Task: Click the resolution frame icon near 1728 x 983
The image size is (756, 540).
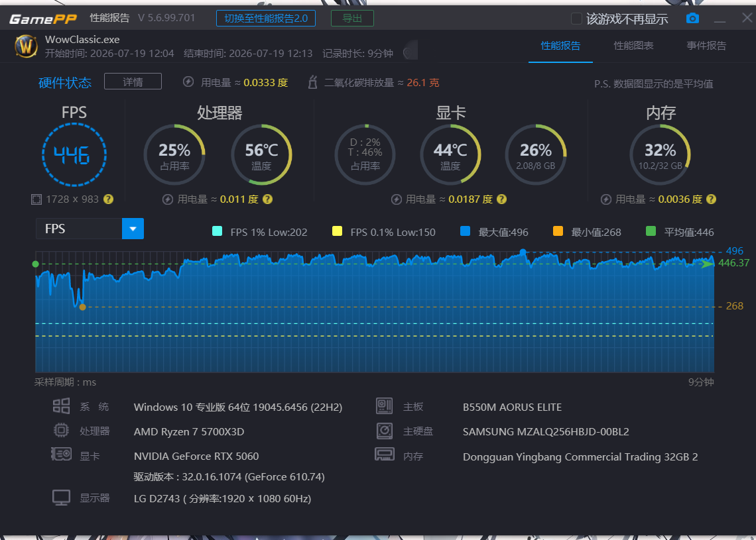Action: 36,199
